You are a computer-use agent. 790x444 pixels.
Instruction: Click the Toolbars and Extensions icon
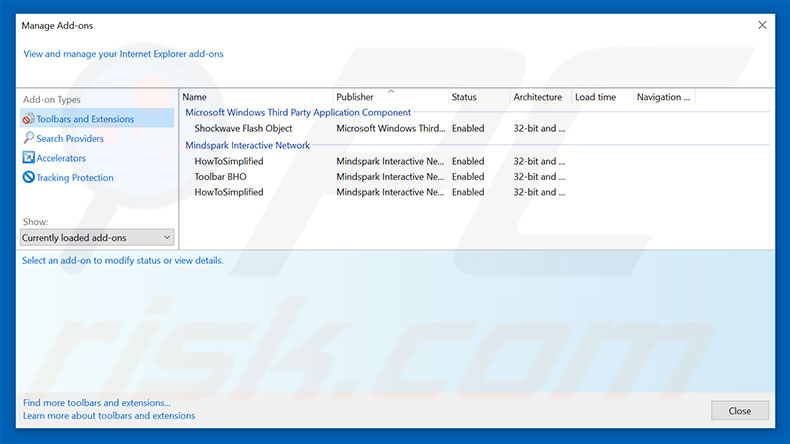point(28,119)
